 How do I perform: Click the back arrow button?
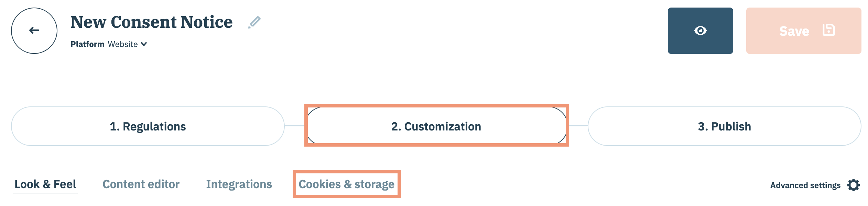pos(34,31)
